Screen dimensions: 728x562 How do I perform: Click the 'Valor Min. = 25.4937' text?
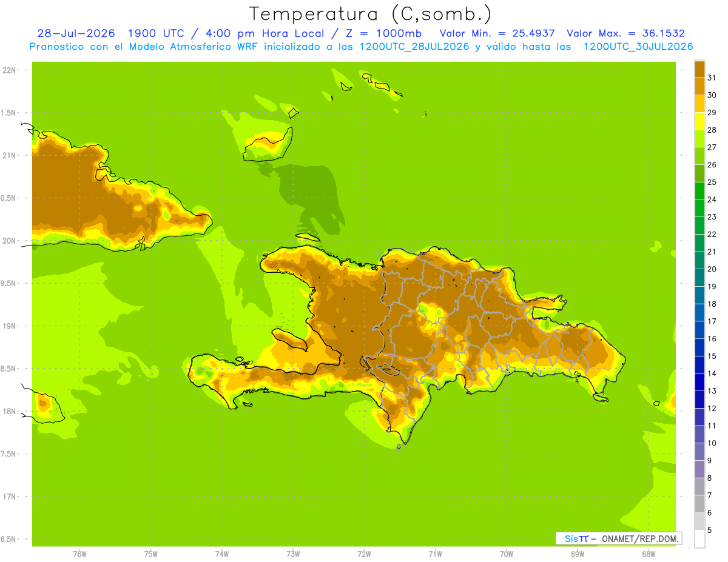tap(497, 33)
